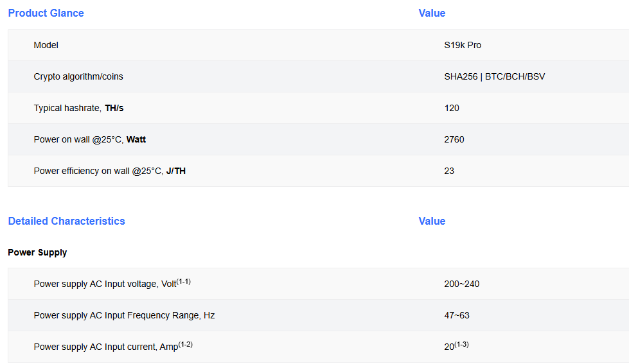Click the Product Glance heading
Viewport: 629px width, 364px height.
point(46,13)
